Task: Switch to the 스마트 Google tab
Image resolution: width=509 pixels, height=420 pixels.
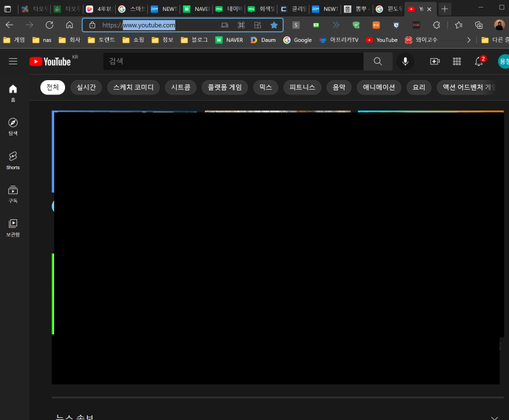Action: pyautogui.click(x=132, y=9)
